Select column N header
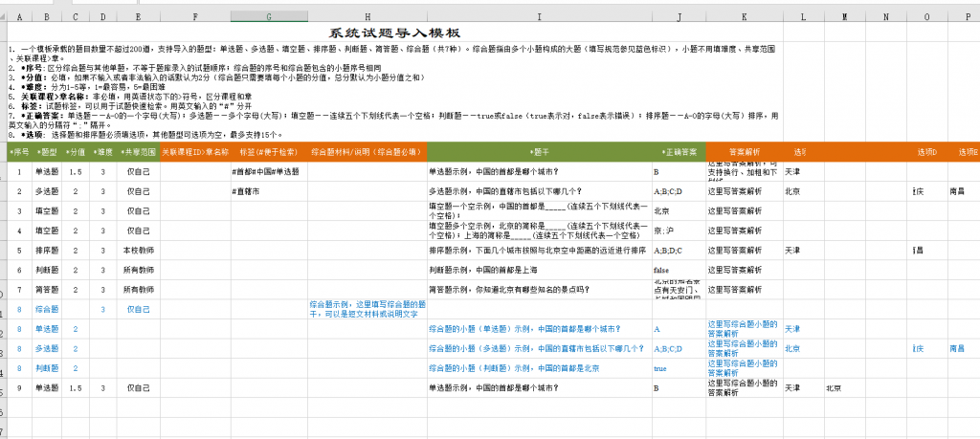This screenshot has height=439, width=980. (x=886, y=17)
